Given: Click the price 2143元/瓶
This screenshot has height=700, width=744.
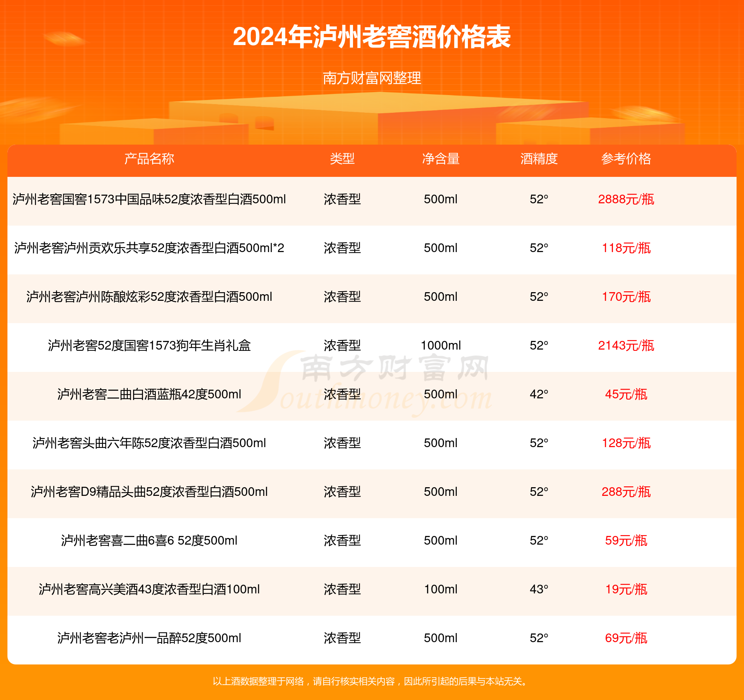Looking at the screenshot, I should point(626,345).
